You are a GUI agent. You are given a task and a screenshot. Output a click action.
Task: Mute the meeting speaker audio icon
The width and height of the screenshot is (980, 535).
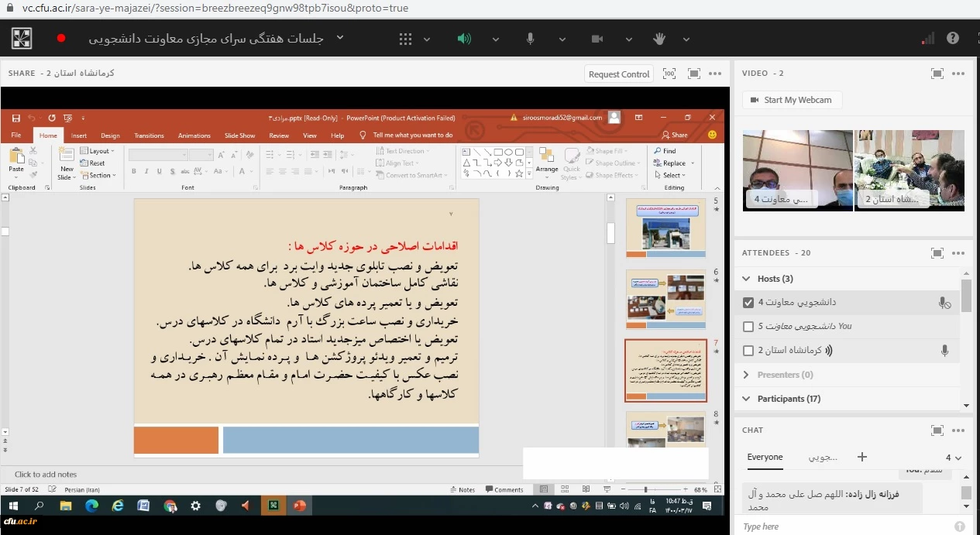click(x=463, y=39)
